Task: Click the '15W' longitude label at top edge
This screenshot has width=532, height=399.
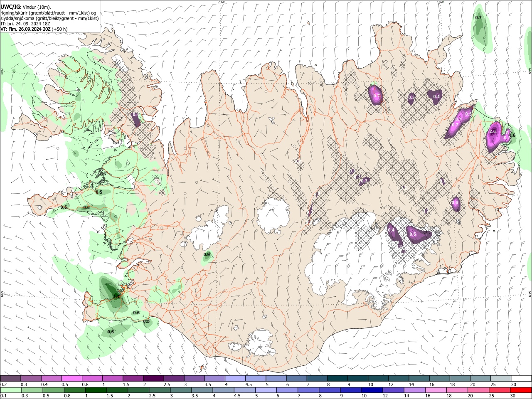Action: [440, 2]
